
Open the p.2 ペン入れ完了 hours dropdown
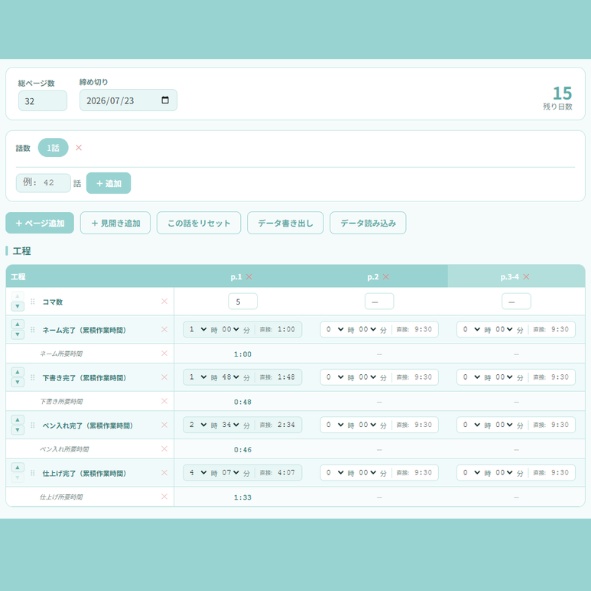pyautogui.click(x=335, y=425)
